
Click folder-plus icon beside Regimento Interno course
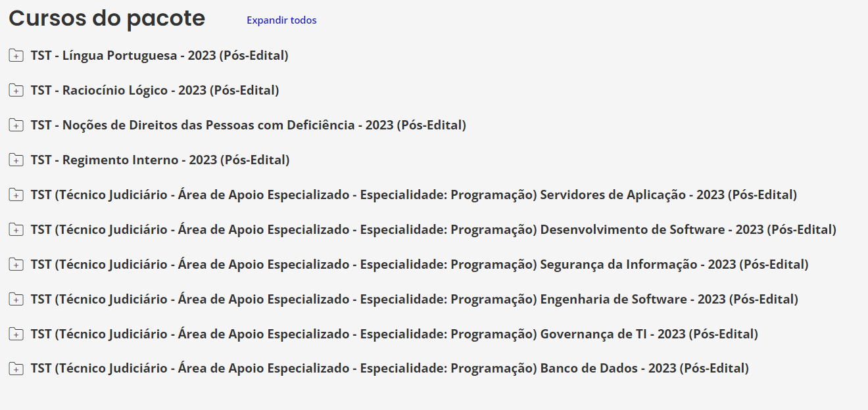coord(16,160)
